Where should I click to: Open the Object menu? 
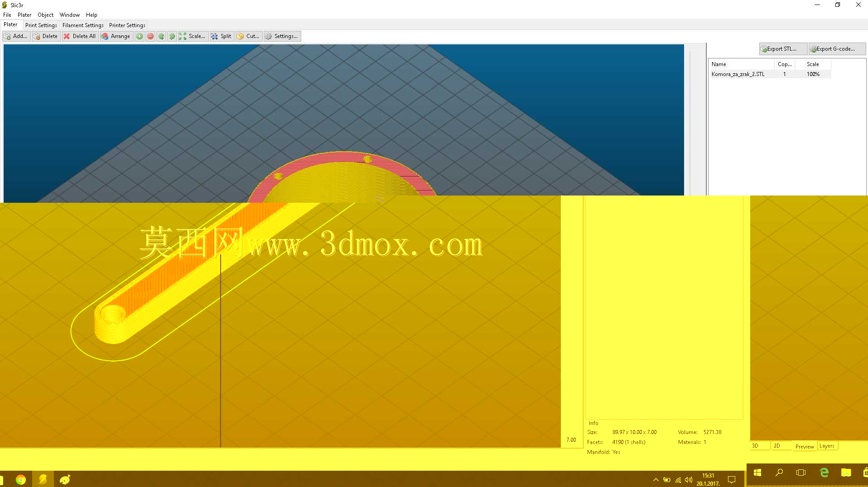45,15
